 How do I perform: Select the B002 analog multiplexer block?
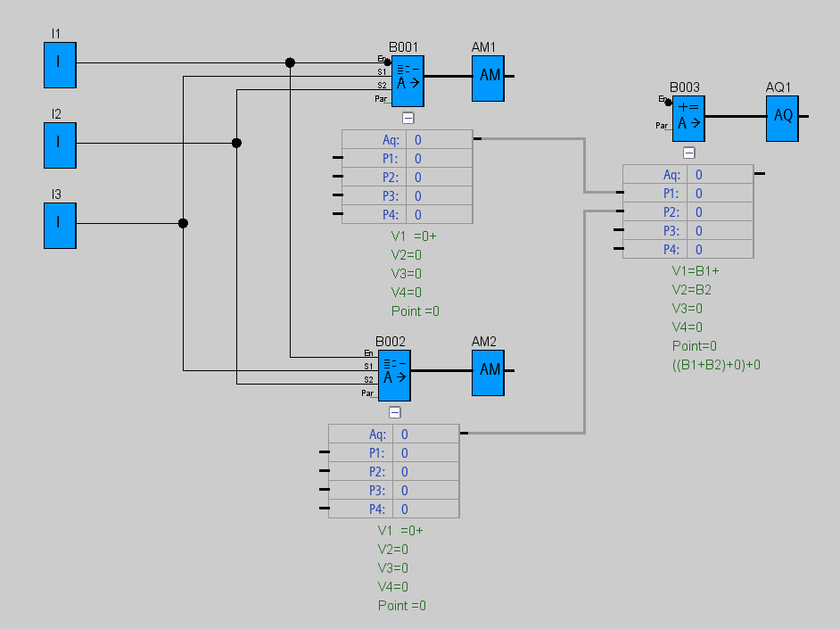click(394, 376)
